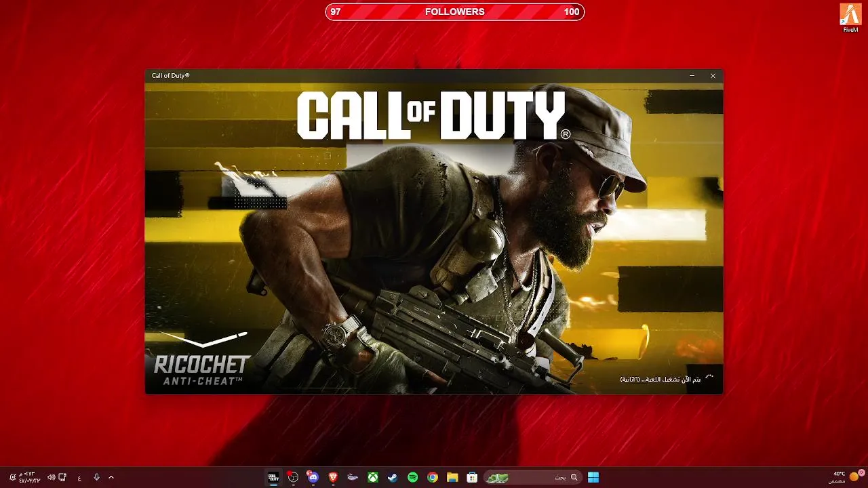868x488 pixels.
Task: Click the Followers goal progress bar
Action: [x=455, y=12]
